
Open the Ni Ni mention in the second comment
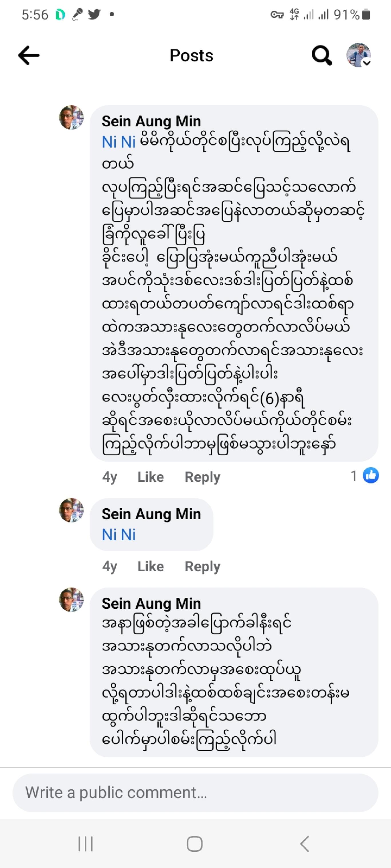119,535
